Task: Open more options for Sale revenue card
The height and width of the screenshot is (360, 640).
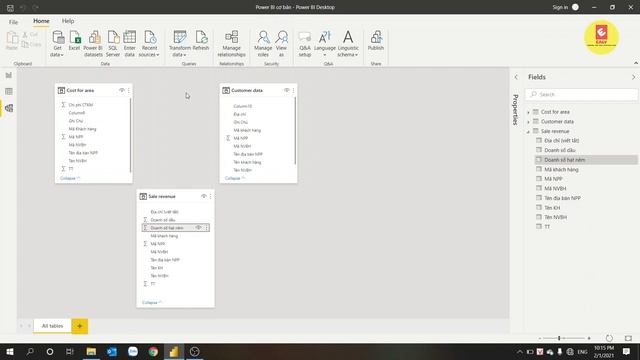Action: pos(211,196)
